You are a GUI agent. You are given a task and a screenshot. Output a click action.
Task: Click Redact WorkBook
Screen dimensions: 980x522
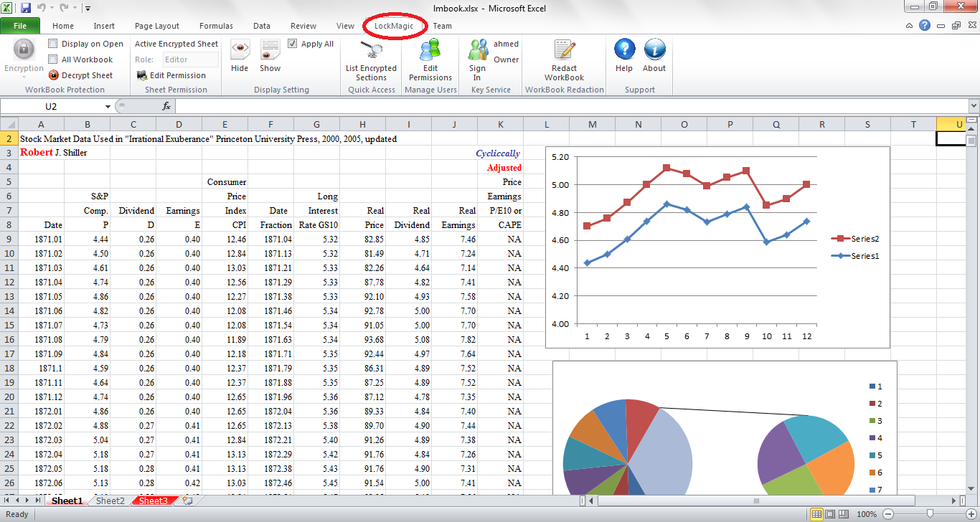coord(564,61)
